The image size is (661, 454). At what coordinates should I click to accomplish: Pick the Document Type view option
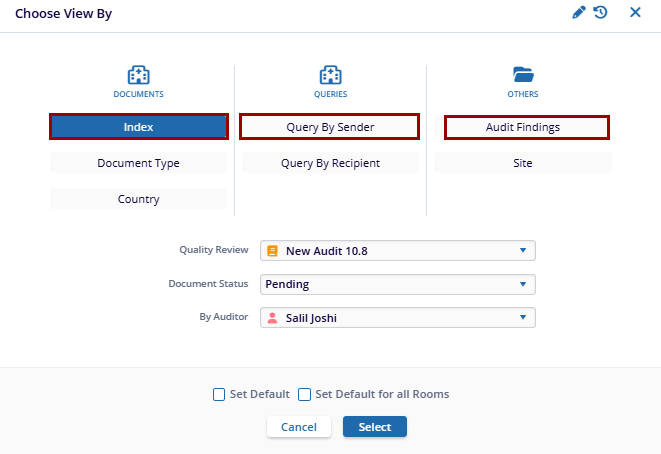coord(139,163)
